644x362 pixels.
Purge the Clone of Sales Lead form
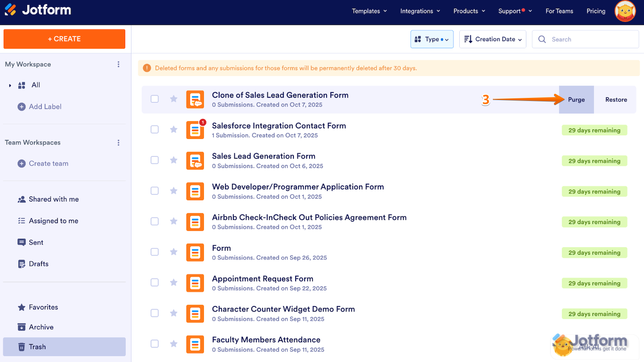point(576,100)
